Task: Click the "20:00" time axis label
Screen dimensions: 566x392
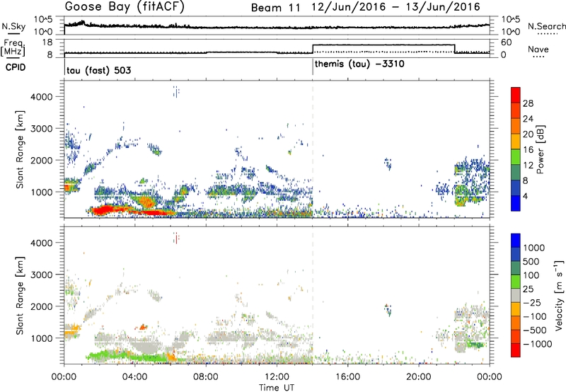Action: [x=418, y=377]
